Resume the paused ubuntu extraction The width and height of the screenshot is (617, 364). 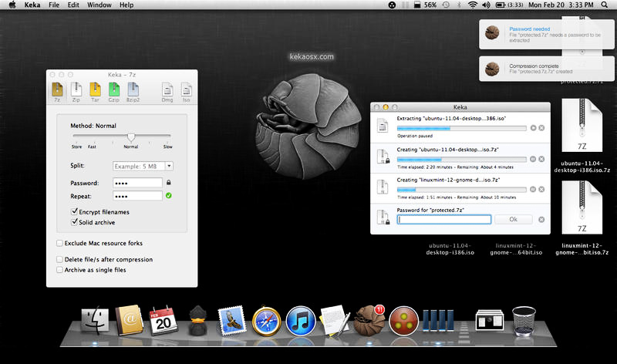coord(533,128)
